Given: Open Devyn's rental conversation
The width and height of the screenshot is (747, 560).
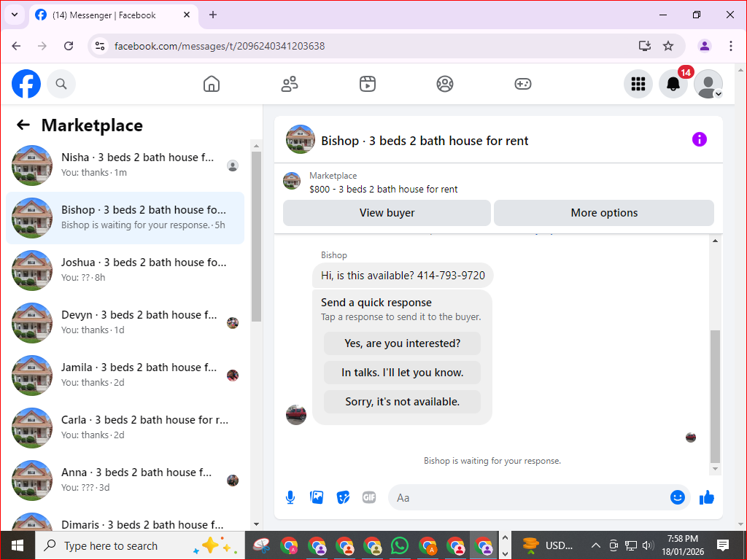Looking at the screenshot, I should click(125, 323).
